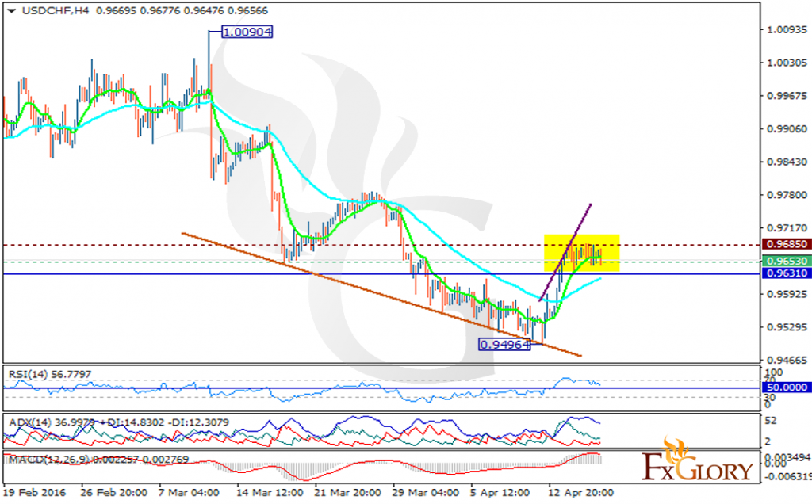Click the 0.003494 MACD scale value

point(788,457)
